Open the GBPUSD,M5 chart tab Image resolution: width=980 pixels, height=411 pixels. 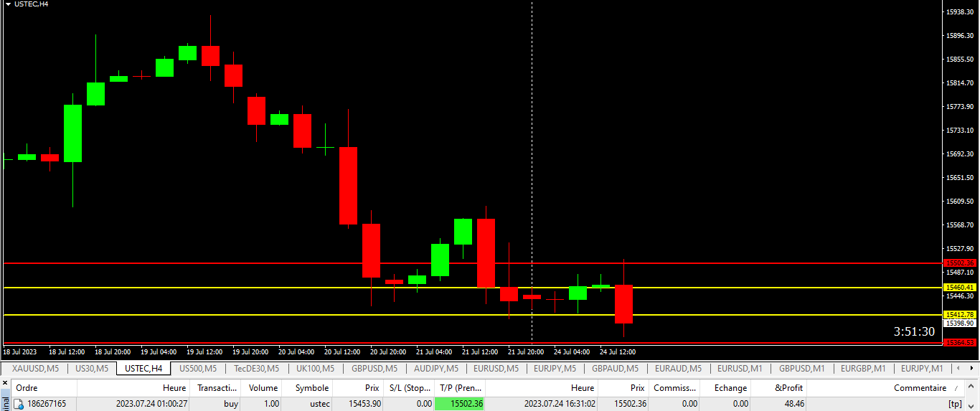374,369
